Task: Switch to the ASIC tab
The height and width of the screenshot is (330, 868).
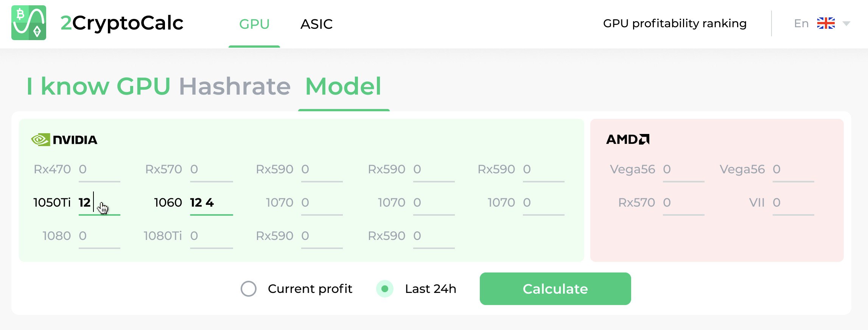Action: click(316, 24)
